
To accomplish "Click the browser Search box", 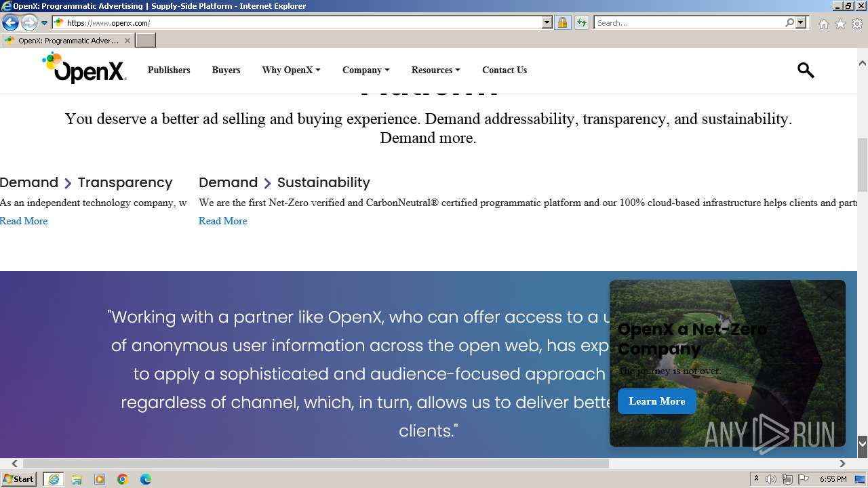I will [690, 22].
